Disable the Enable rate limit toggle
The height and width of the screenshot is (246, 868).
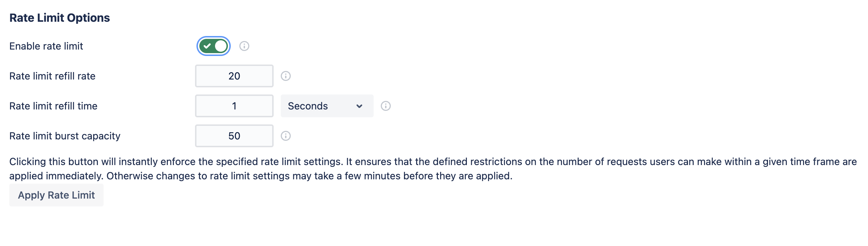213,46
